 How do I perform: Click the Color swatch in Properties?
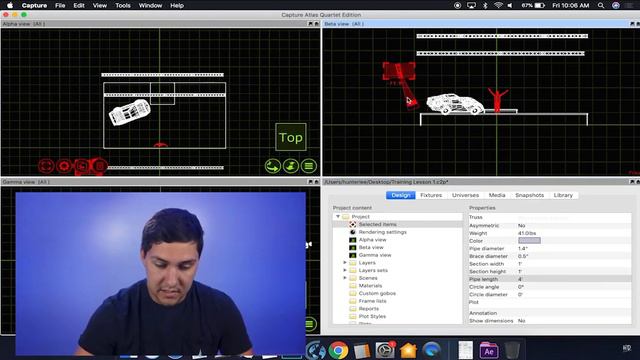point(529,241)
